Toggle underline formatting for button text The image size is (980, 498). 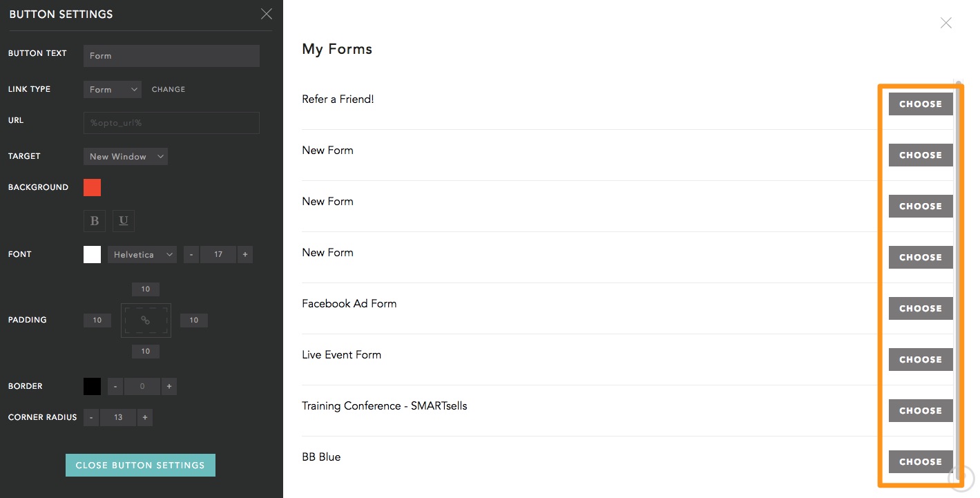(x=124, y=220)
